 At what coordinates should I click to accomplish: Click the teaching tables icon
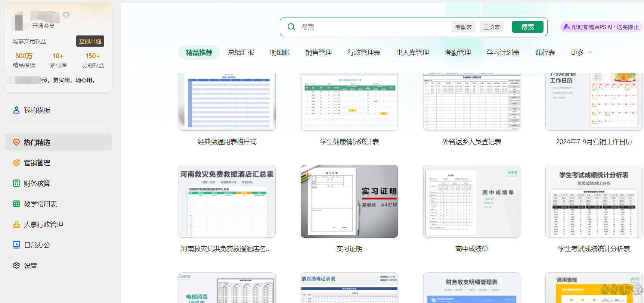point(16,204)
